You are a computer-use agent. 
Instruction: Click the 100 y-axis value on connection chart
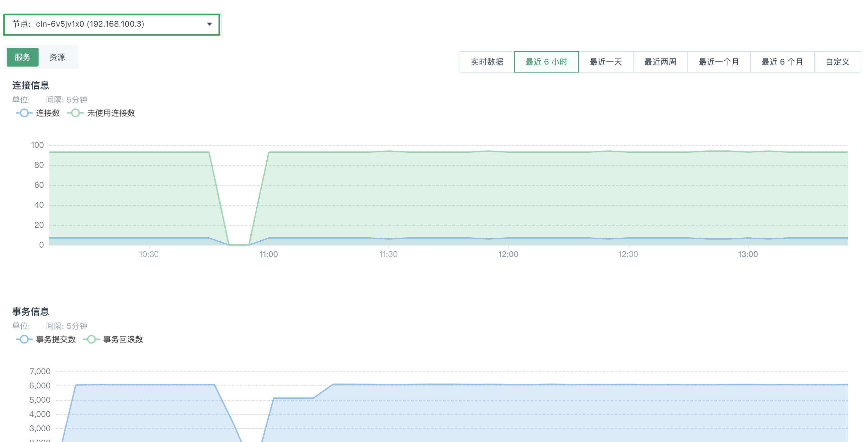coord(37,145)
